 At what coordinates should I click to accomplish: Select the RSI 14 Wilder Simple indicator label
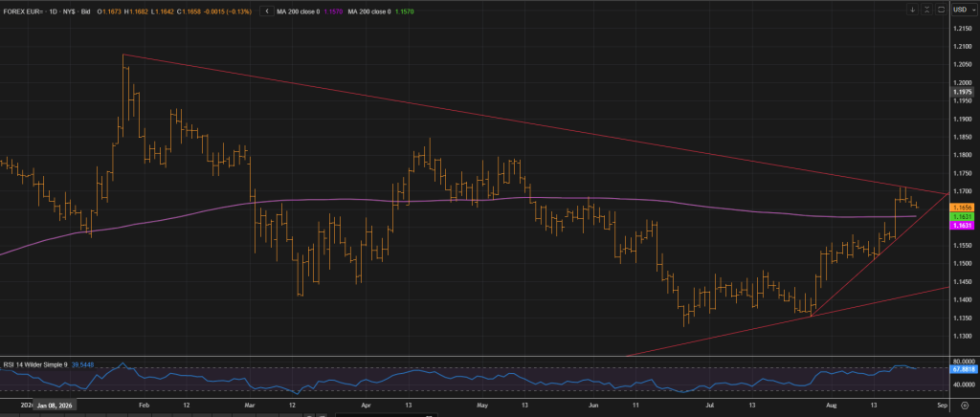point(35,364)
